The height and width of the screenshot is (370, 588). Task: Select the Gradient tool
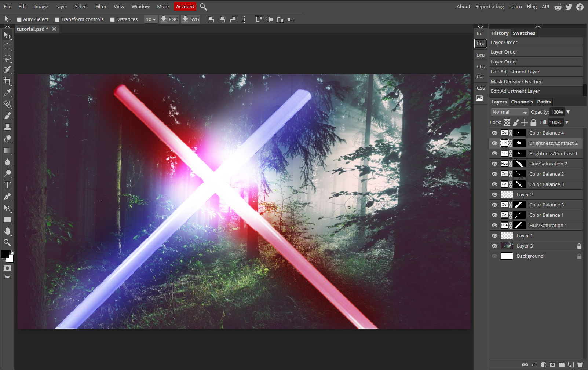(x=7, y=150)
